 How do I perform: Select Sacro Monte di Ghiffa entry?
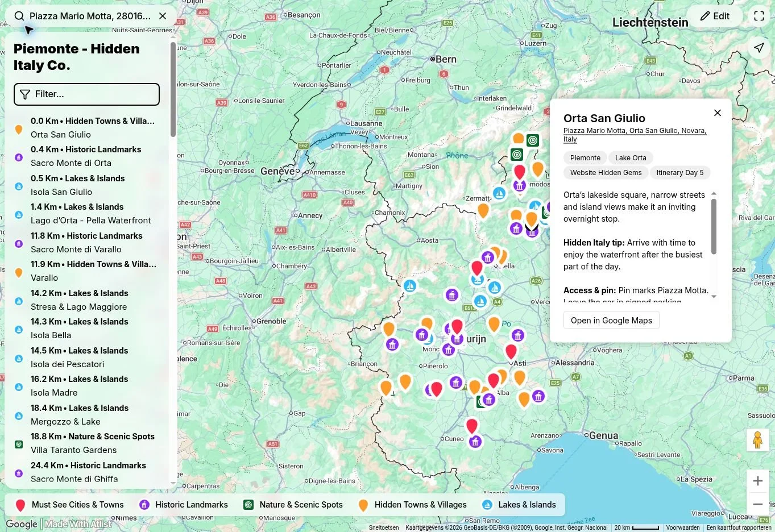86,472
